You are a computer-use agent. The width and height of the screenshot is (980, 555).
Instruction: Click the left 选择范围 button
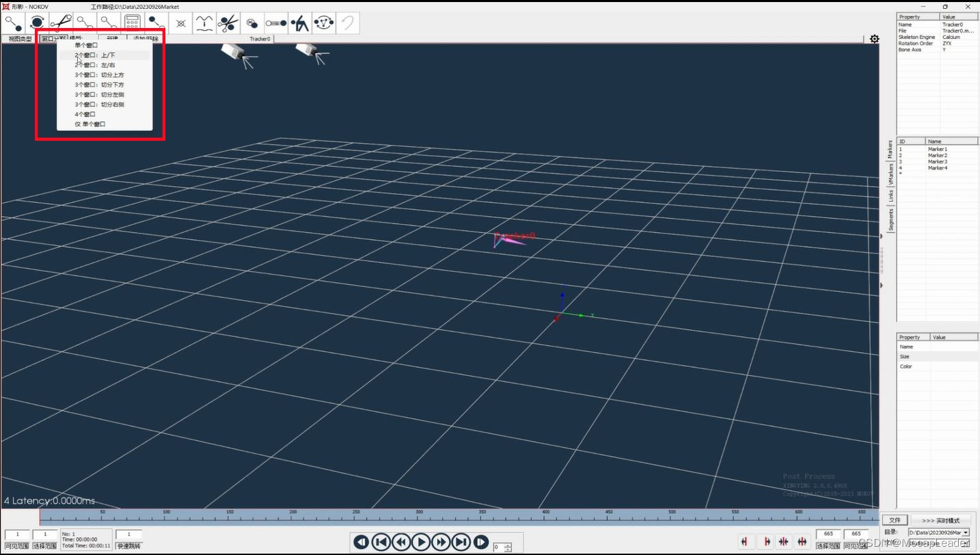click(45, 545)
